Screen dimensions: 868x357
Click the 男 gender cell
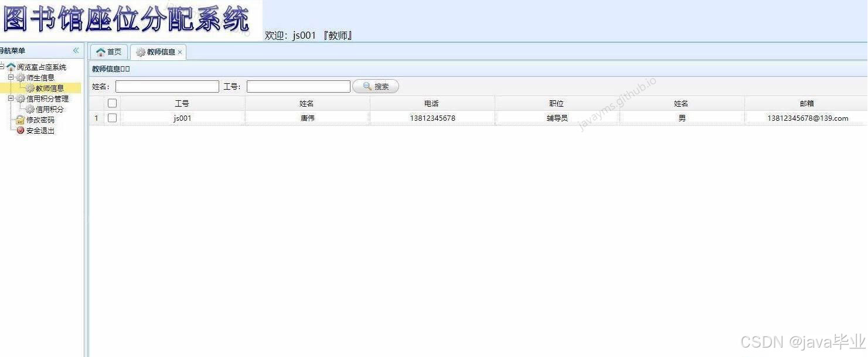click(682, 118)
